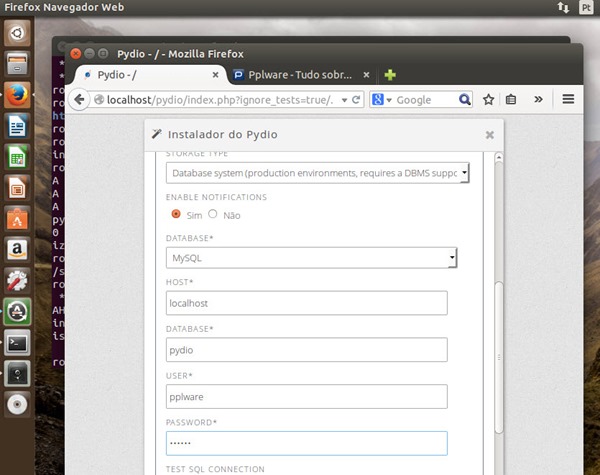
Task: Maximize the Firefox window
Action: [x=103, y=54]
